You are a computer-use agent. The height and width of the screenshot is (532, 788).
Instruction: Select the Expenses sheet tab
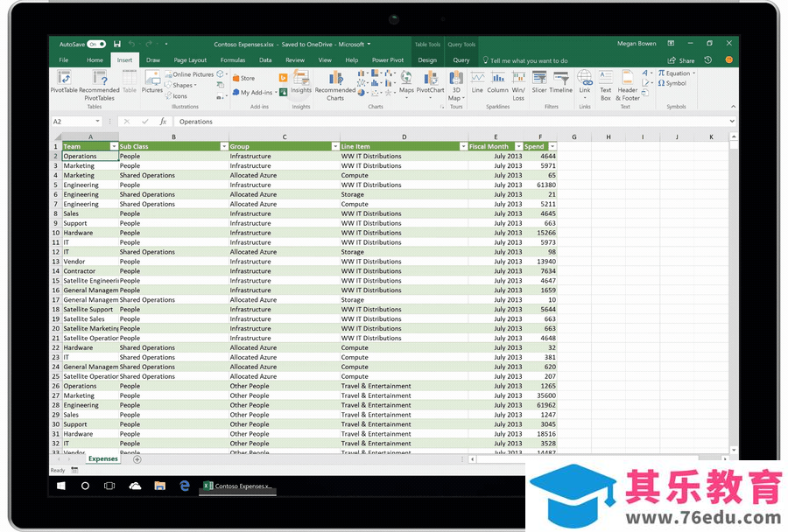103,459
